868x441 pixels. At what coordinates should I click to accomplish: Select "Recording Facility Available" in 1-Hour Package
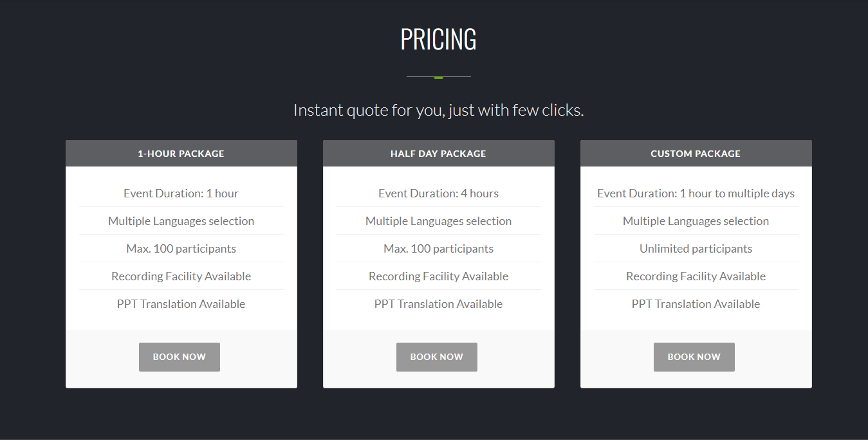point(181,276)
